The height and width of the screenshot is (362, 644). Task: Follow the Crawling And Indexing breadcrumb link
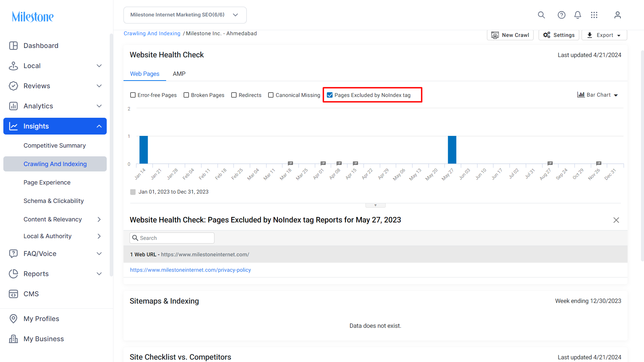[152, 34]
